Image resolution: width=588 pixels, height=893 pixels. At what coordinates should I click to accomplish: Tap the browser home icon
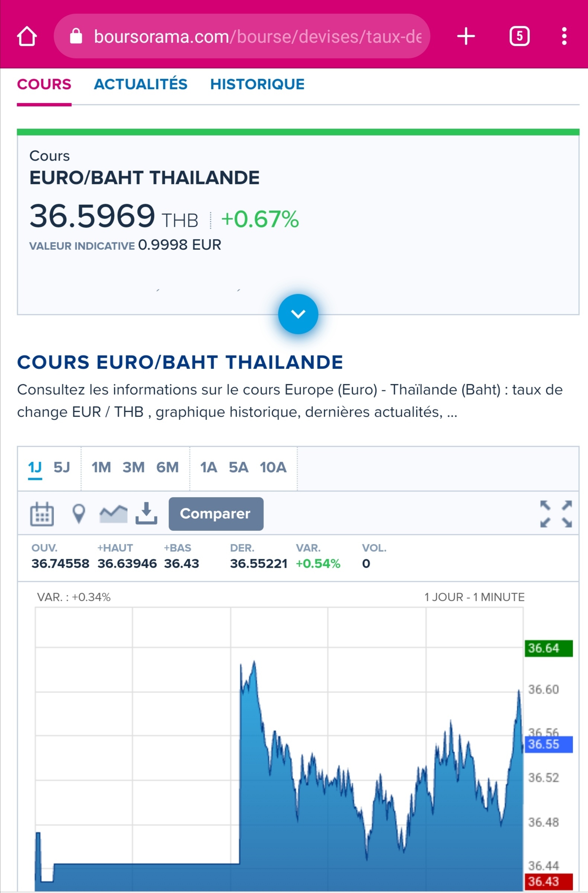click(27, 36)
